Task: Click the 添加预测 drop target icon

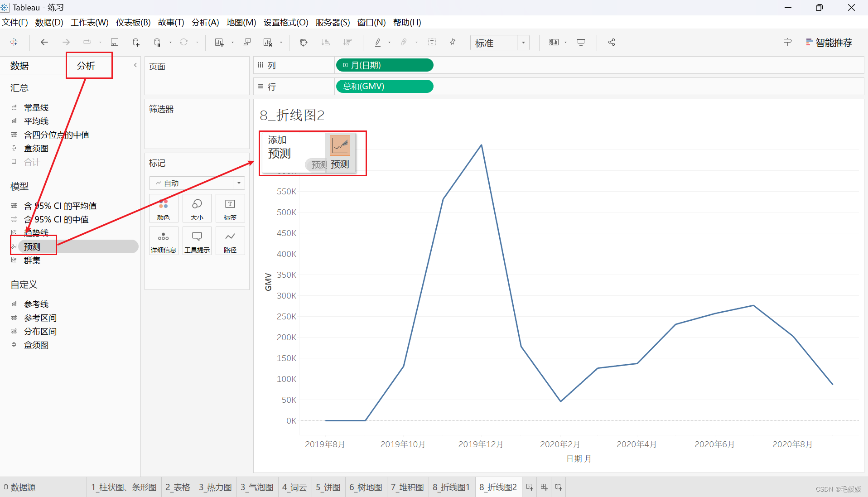Action: (340, 146)
